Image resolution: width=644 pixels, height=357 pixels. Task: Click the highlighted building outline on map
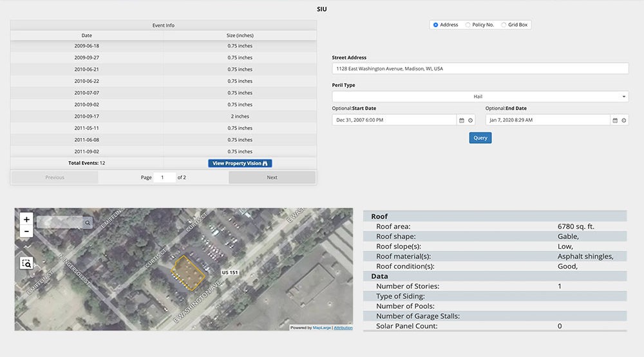pos(187,273)
